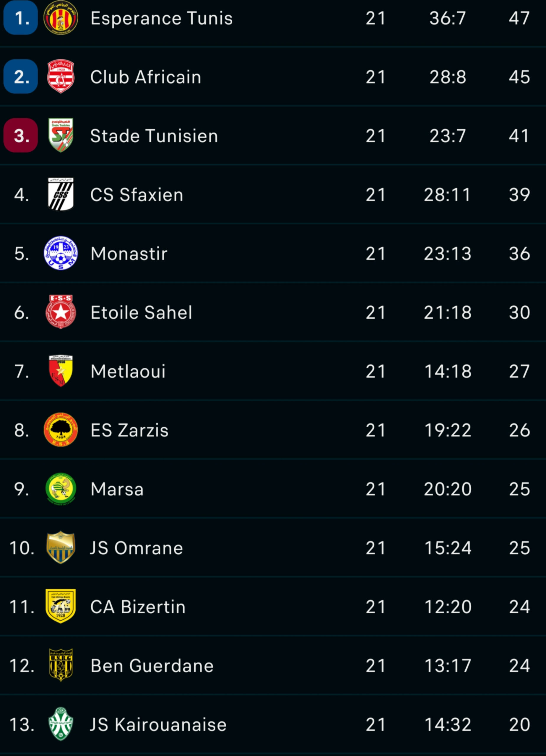Tap the JS Omrane gold shield
The image size is (546, 756).
pos(61,548)
